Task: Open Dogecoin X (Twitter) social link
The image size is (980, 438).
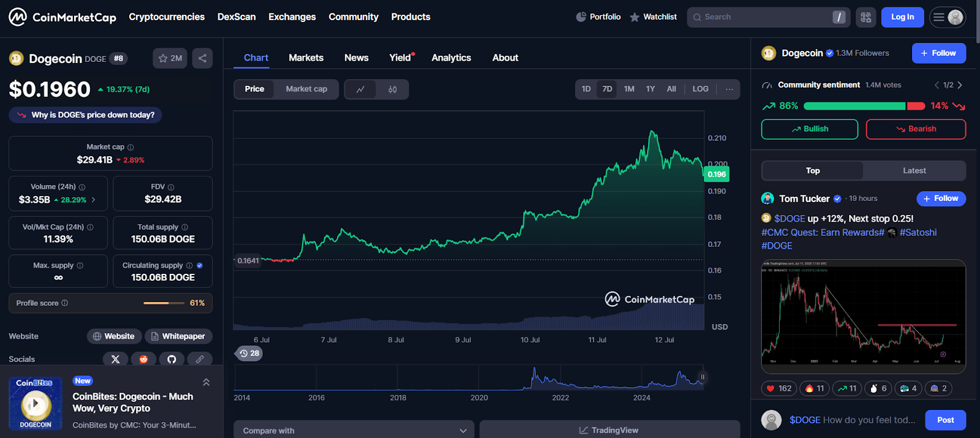Action: click(x=116, y=360)
